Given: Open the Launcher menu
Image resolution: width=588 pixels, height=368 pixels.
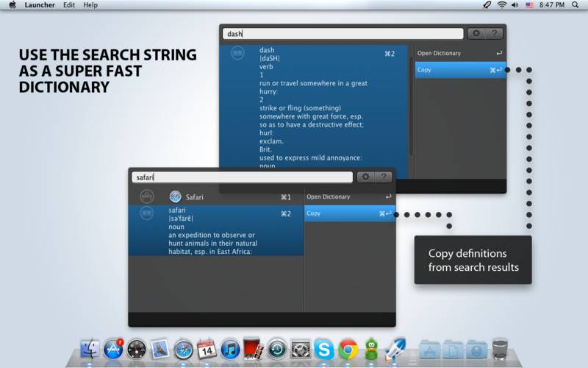Looking at the screenshot, I should tap(40, 5).
